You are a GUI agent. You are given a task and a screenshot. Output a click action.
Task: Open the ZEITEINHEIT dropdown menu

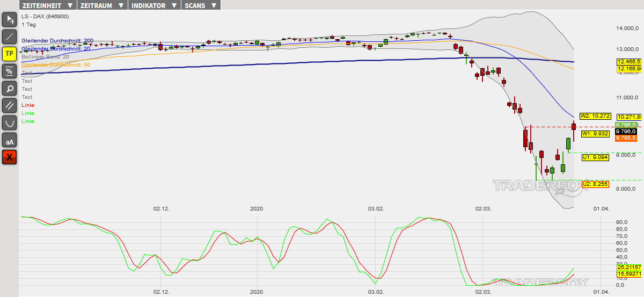tap(47, 5)
